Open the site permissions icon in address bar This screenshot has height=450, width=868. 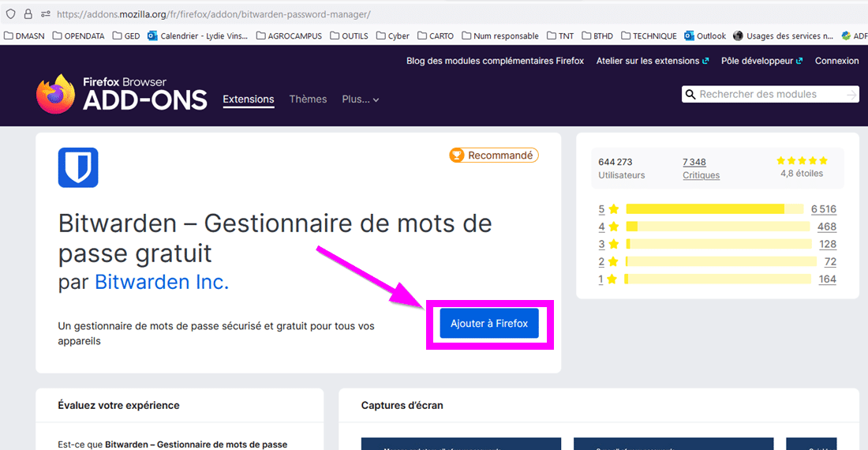tap(46, 14)
